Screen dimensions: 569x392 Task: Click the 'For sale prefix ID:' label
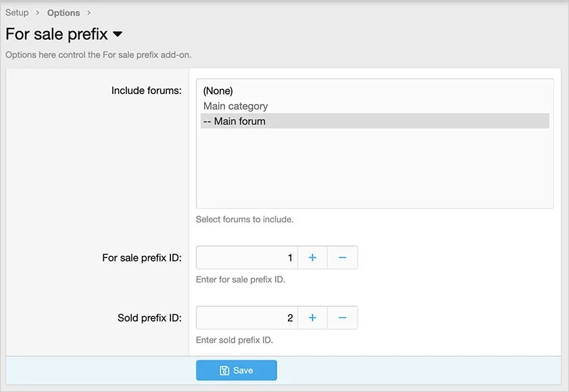coord(142,258)
